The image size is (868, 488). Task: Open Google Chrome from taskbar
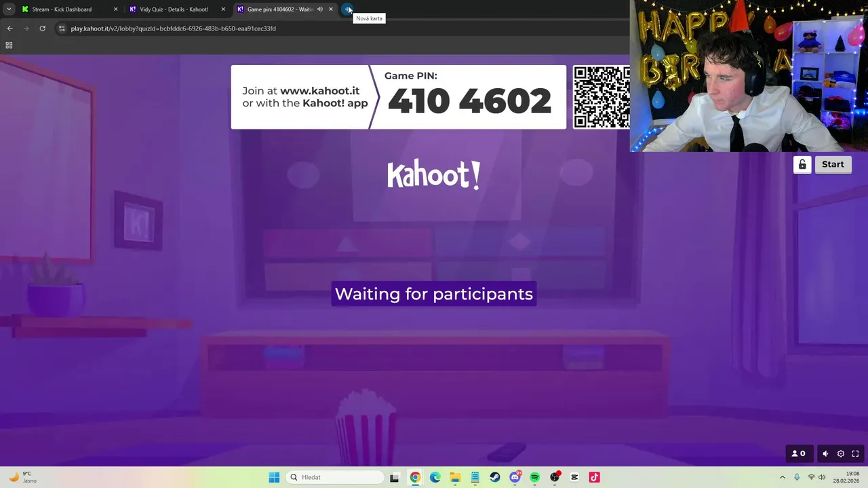pyautogui.click(x=415, y=477)
